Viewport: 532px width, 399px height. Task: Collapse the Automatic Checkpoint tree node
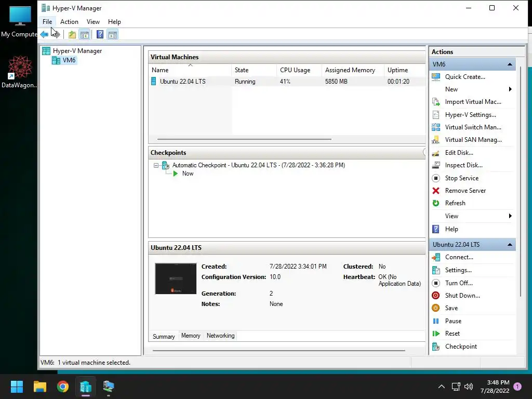[x=156, y=166]
